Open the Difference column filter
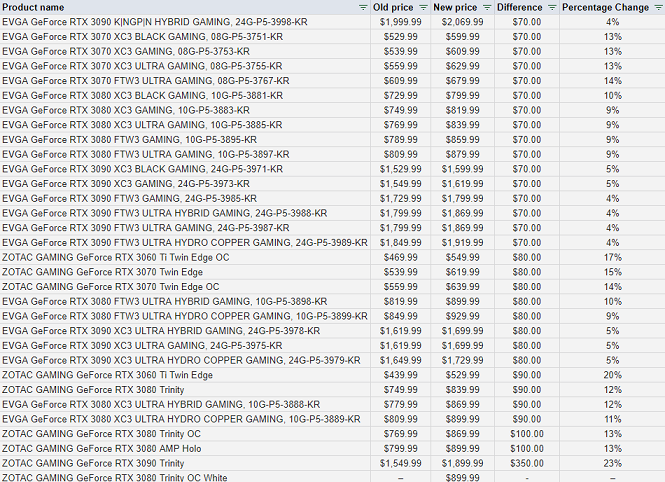Viewport: 665px width, 482px height. tap(552, 8)
